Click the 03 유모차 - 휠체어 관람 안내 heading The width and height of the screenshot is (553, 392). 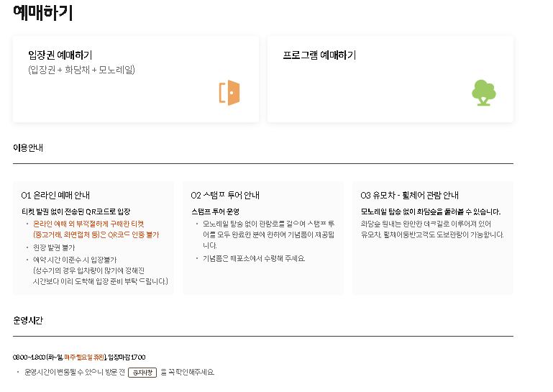[x=409, y=195]
